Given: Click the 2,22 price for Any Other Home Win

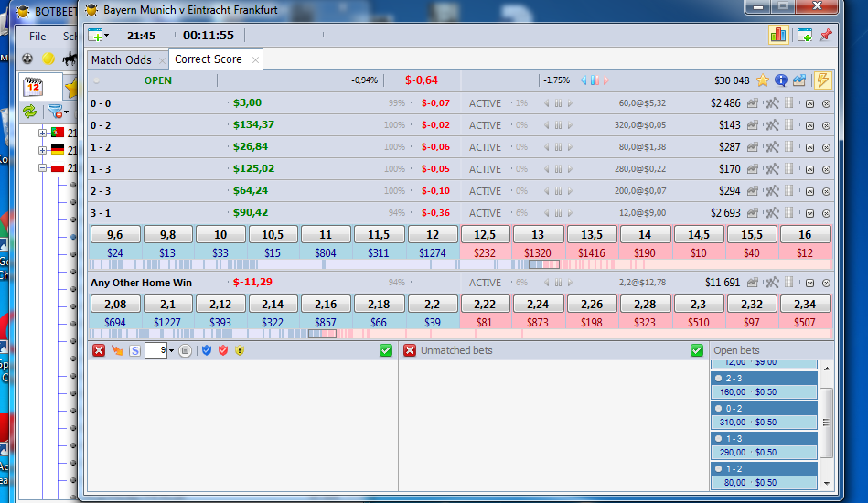Looking at the screenshot, I should coord(485,305).
